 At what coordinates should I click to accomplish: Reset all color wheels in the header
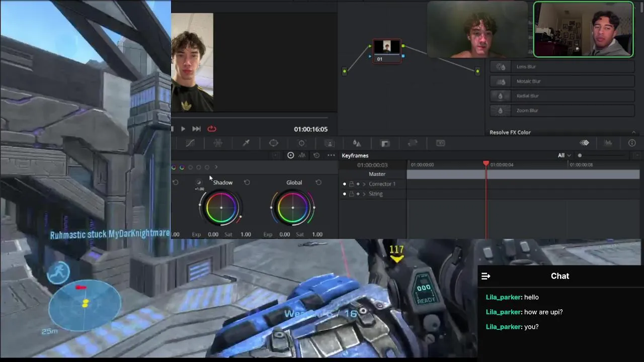(316, 155)
